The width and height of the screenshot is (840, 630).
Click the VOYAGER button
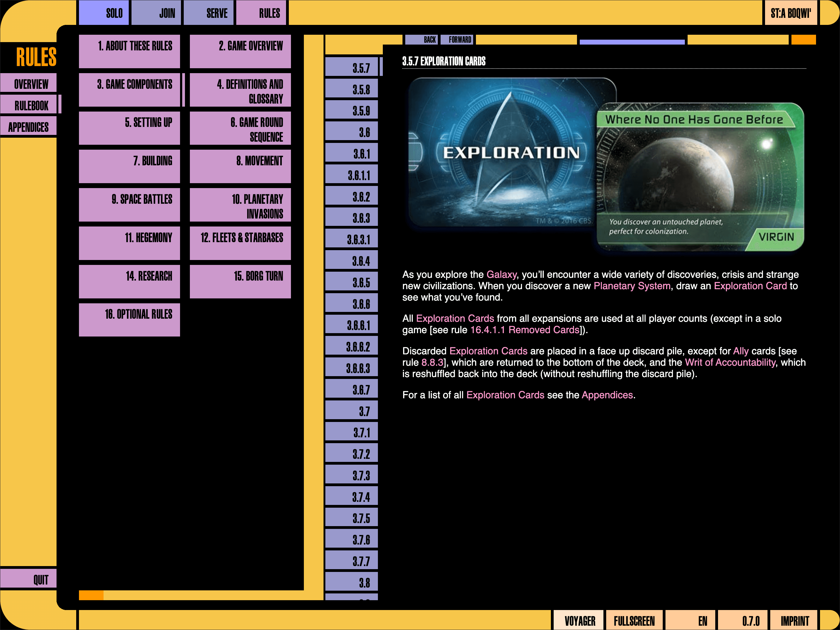click(x=578, y=620)
